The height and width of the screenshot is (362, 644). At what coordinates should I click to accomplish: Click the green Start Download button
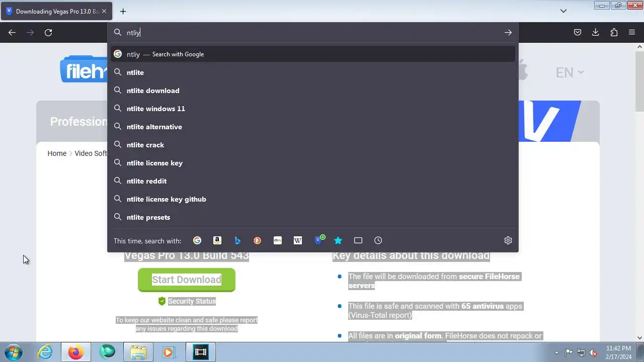[187, 280]
